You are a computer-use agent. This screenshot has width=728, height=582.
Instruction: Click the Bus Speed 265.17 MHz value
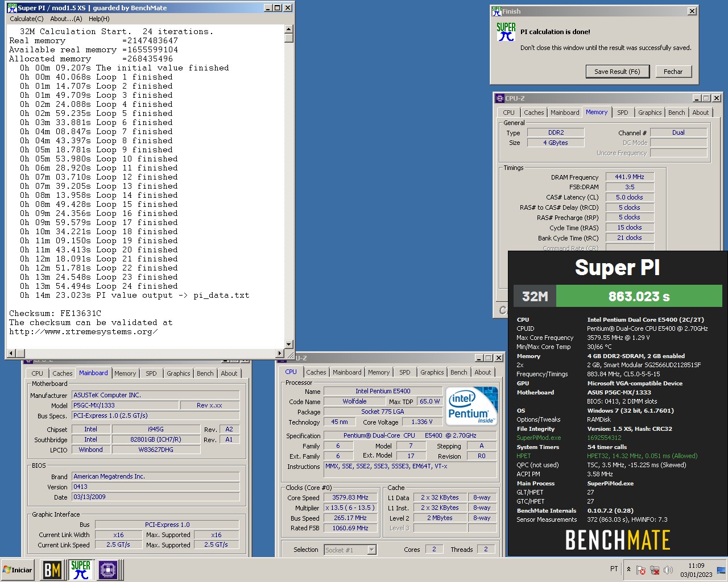[350, 518]
